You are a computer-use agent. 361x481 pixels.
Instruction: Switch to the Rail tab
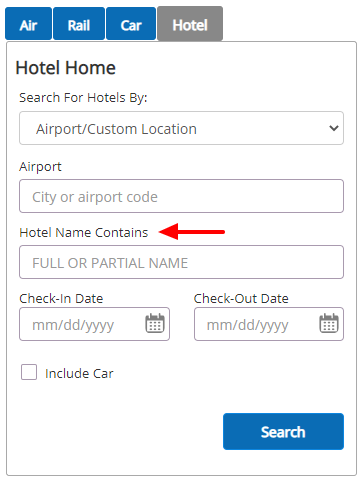[79, 24]
